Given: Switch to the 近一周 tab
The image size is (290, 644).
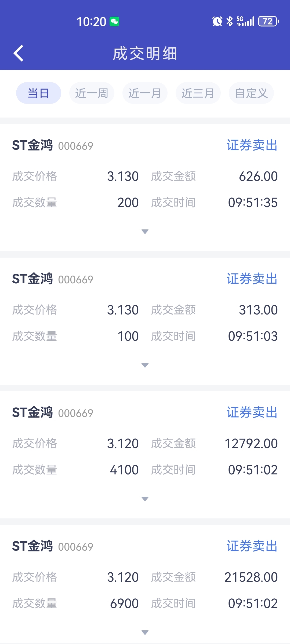Looking at the screenshot, I should pos(92,93).
